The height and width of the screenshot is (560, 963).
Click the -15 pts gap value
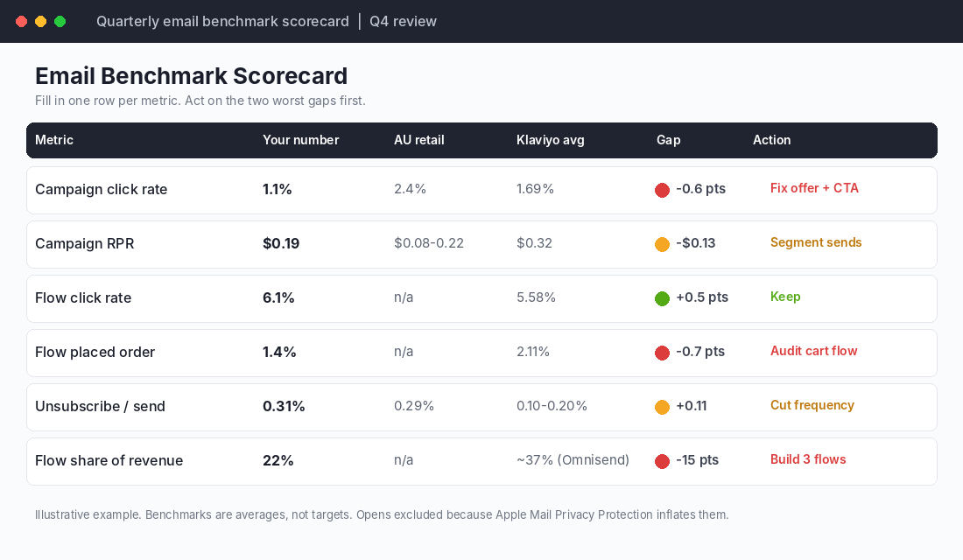click(697, 460)
